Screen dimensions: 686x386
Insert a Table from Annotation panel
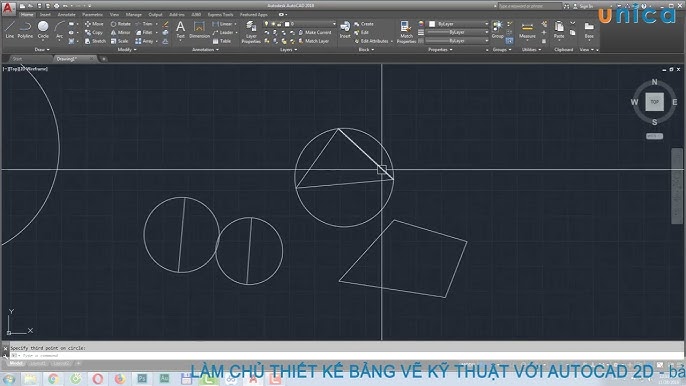point(222,41)
